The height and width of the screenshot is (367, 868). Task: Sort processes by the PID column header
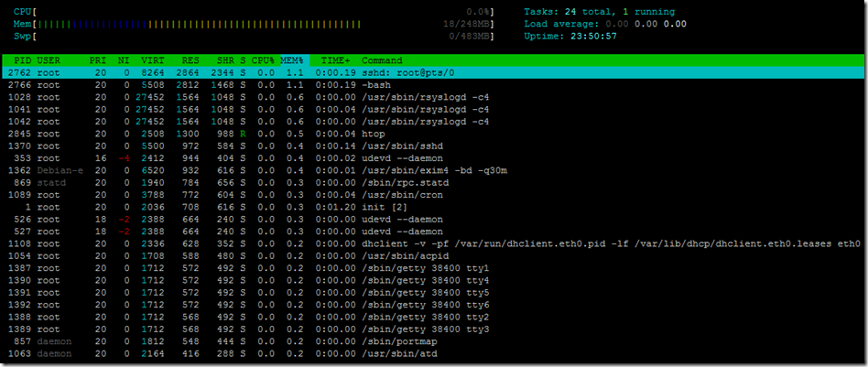pos(24,60)
